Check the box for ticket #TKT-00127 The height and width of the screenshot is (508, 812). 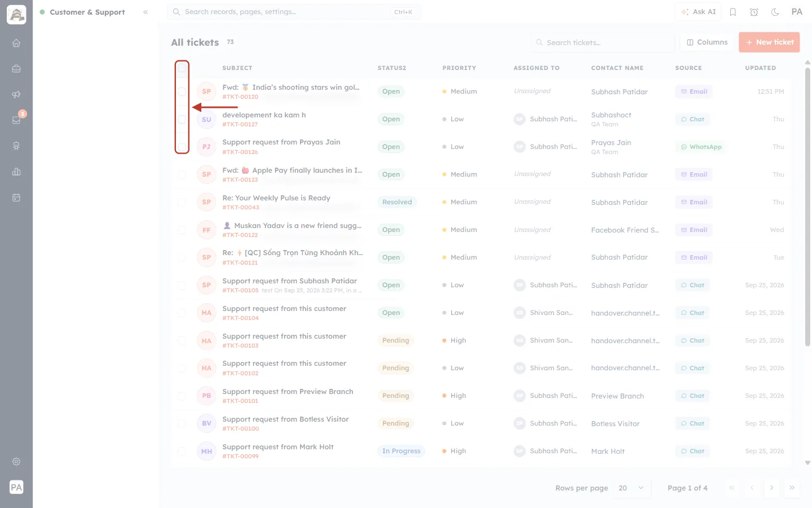(x=182, y=119)
